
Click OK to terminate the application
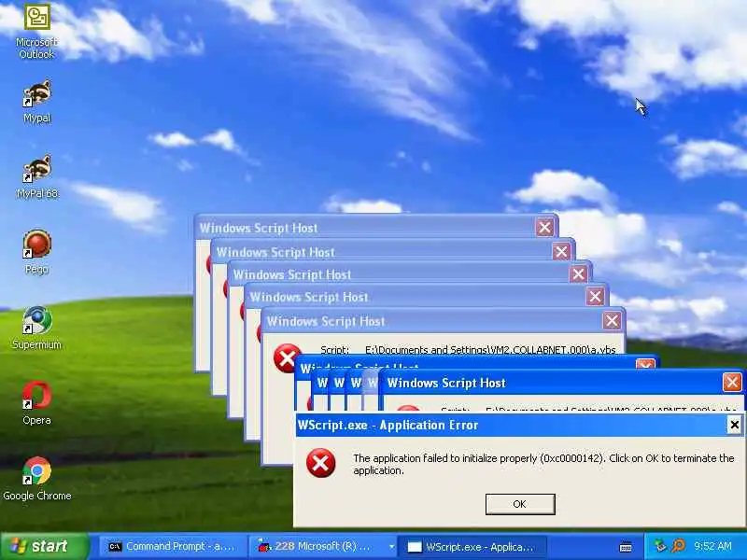[520, 504]
